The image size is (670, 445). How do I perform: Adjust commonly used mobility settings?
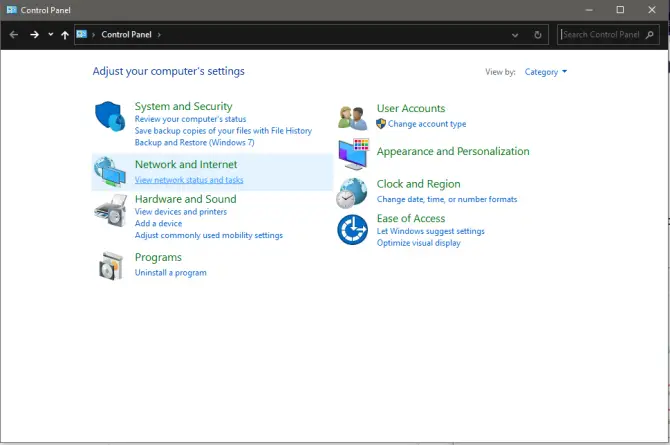[x=209, y=236]
